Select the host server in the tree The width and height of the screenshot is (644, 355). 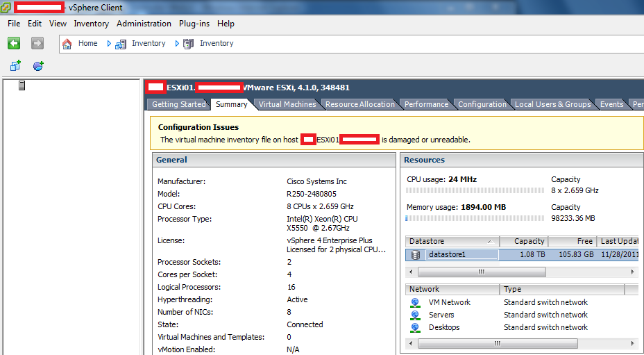click(x=22, y=85)
